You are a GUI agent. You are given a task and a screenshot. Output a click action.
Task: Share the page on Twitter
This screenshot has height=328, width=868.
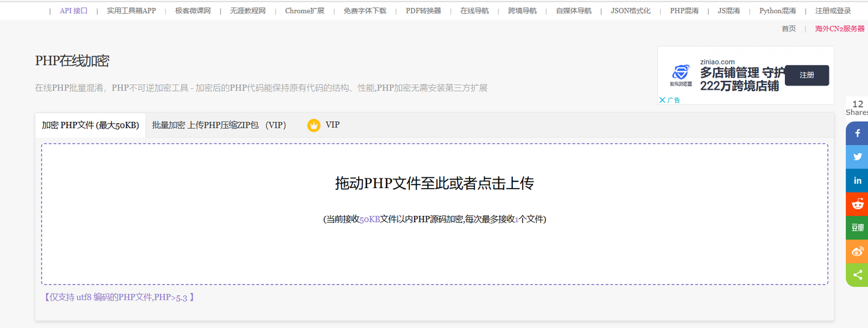[857, 157]
